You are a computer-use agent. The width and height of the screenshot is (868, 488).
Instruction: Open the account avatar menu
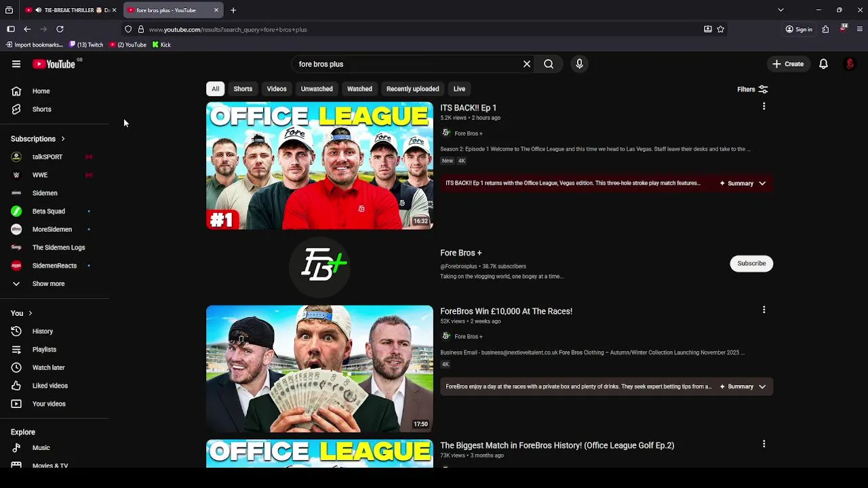(850, 64)
